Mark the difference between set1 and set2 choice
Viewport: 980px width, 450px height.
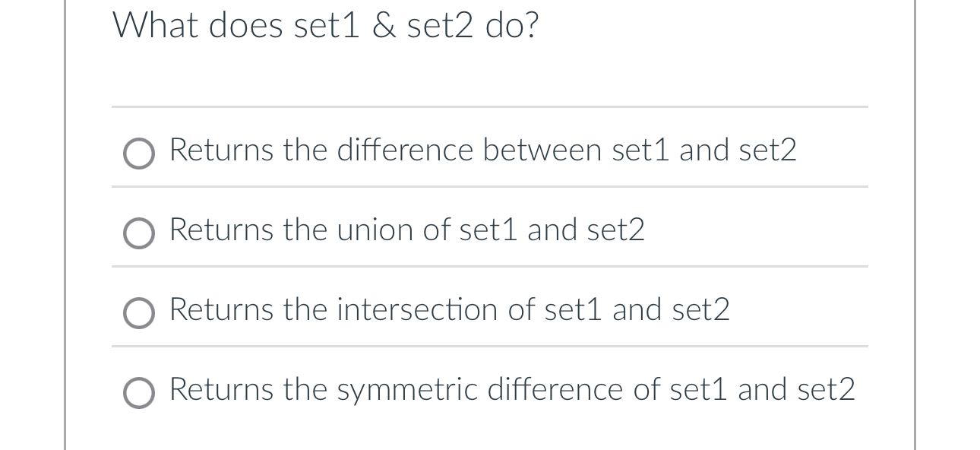(x=482, y=150)
